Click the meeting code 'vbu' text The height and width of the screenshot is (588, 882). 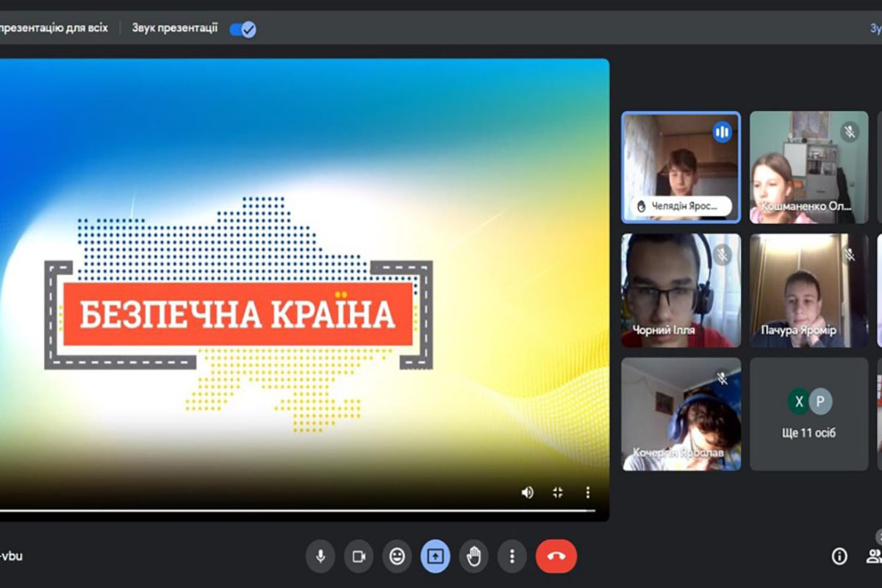[x=12, y=556]
